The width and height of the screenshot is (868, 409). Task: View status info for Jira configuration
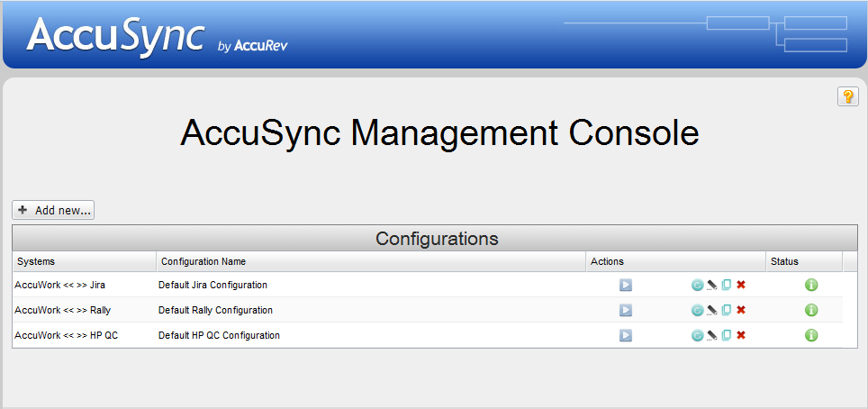[x=810, y=285]
